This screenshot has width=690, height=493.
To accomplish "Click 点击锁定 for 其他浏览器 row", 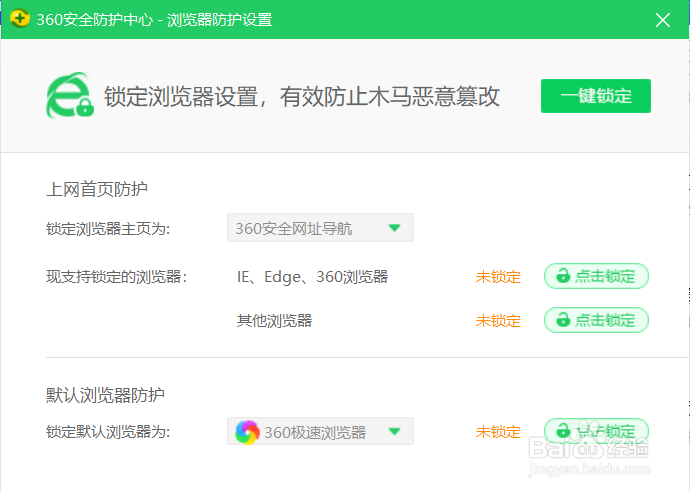I will click(596, 320).
